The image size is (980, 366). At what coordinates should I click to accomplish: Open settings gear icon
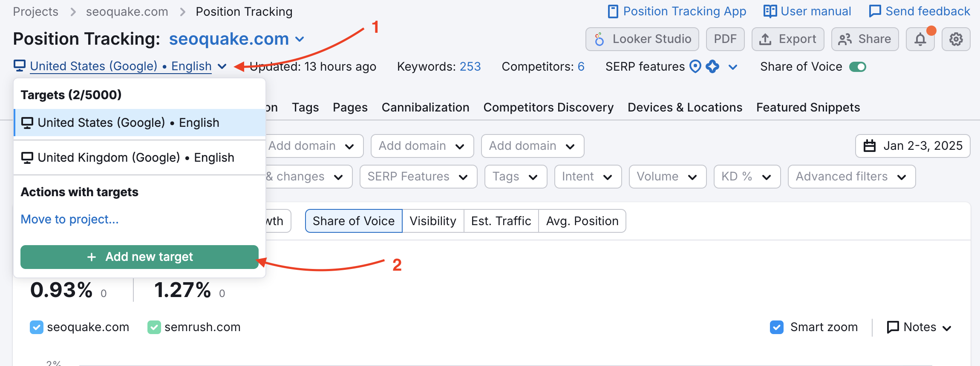pos(956,39)
